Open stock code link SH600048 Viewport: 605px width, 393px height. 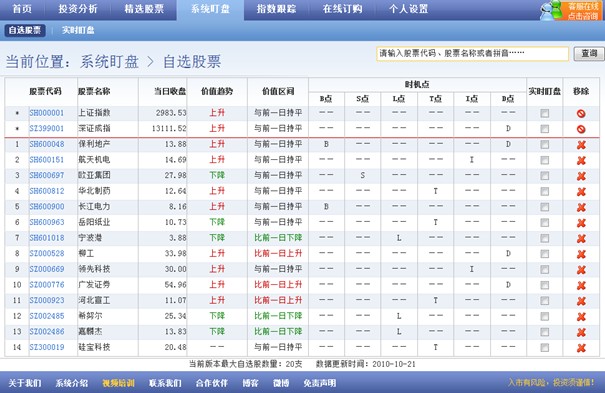pos(47,144)
